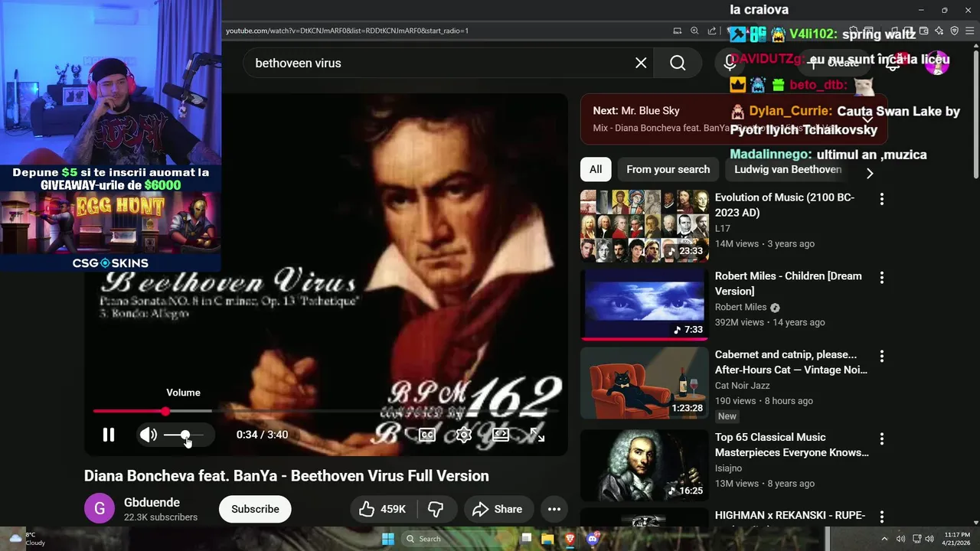Open the browser VPN shield icon
This screenshot has height=551, width=980.
tap(955, 31)
